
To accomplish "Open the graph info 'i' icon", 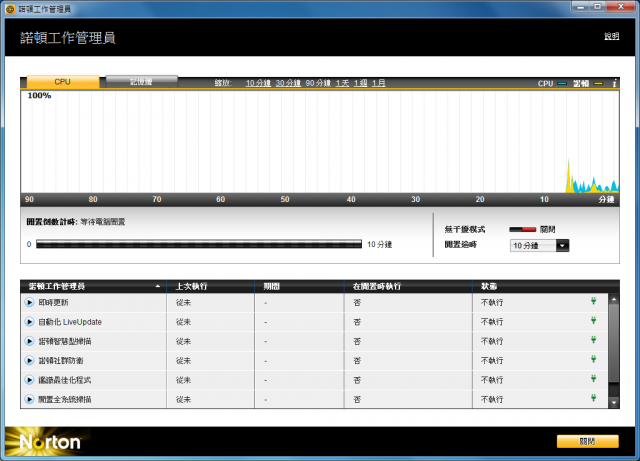I will pyautogui.click(x=614, y=83).
